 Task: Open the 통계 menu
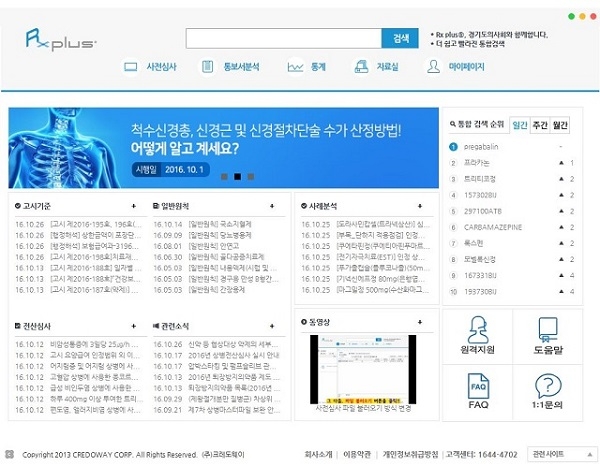click(318, 67)
